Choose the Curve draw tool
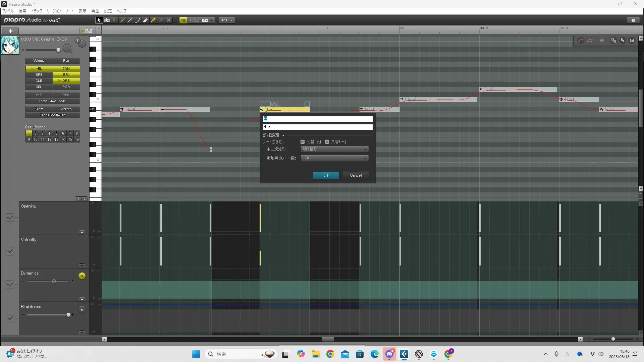Screen dimensions: 644x362 click(x=138, y=20)
